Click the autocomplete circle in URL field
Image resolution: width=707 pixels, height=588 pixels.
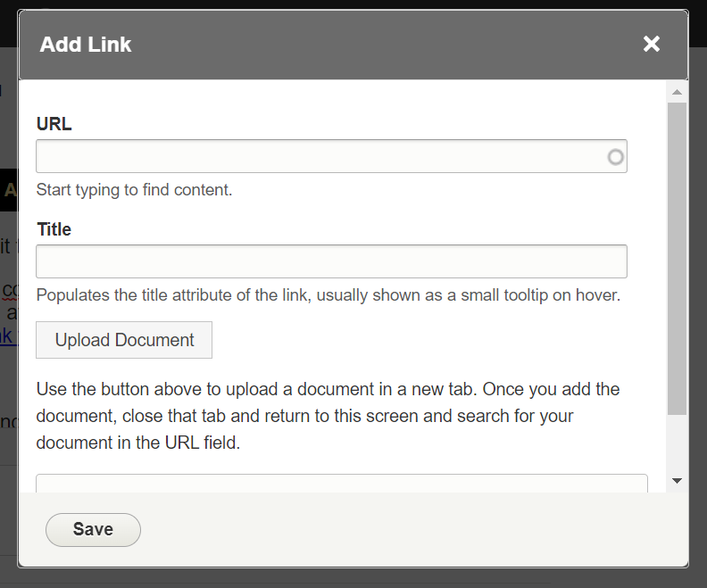coord(615,157)
